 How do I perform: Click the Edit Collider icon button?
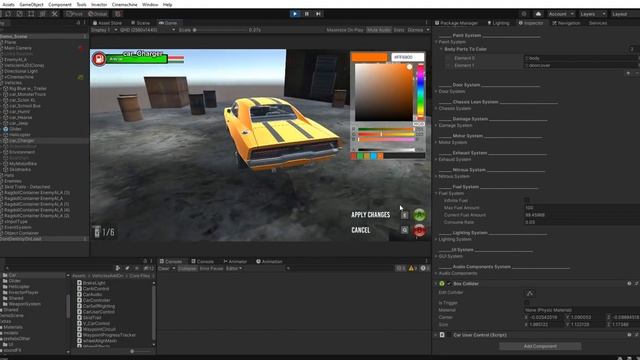(x=530, y=293)
